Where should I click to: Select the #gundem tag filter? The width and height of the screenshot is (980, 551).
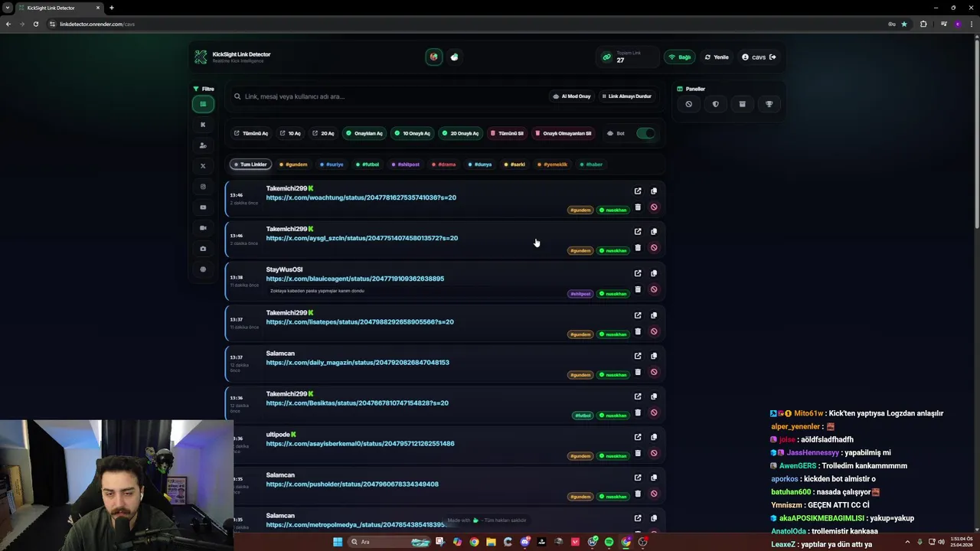(293, 165)
